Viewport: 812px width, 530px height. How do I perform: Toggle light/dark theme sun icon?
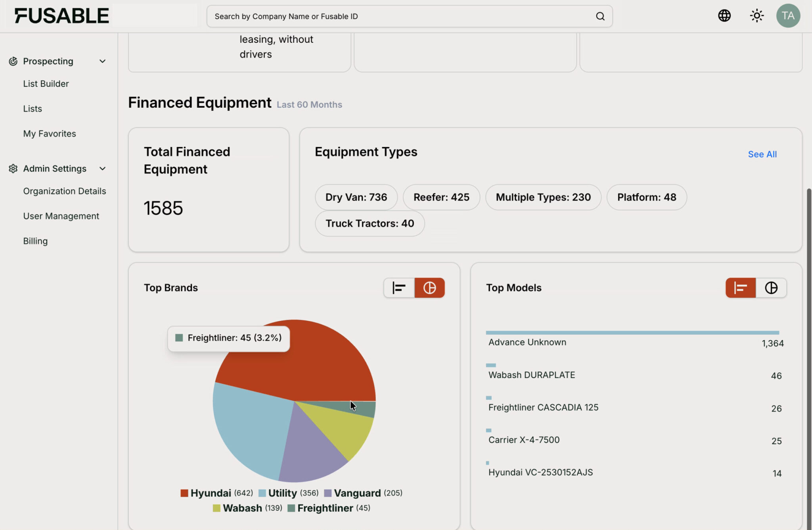tap(756, 16)
